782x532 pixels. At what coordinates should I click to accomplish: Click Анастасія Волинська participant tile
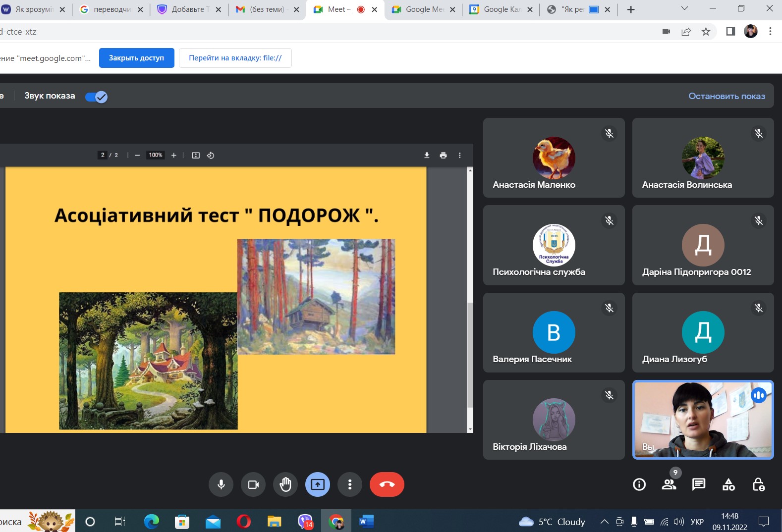point(703,158)
